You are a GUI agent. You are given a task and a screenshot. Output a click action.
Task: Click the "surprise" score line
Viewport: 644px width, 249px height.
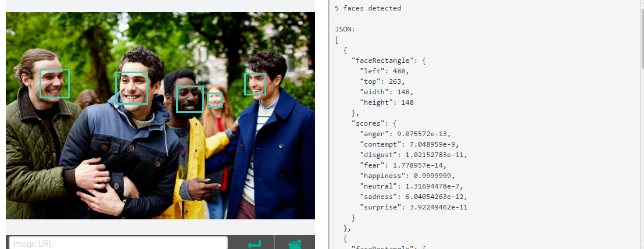(x=414, y=207)
